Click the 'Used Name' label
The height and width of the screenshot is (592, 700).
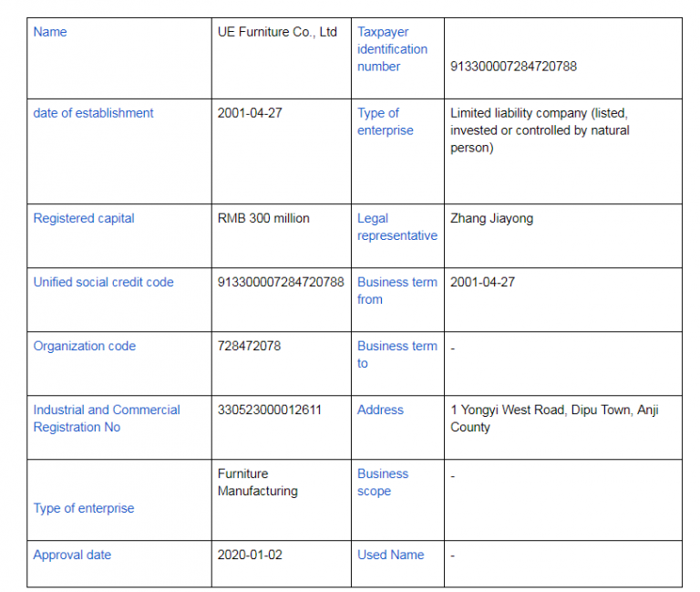point(391,555)
